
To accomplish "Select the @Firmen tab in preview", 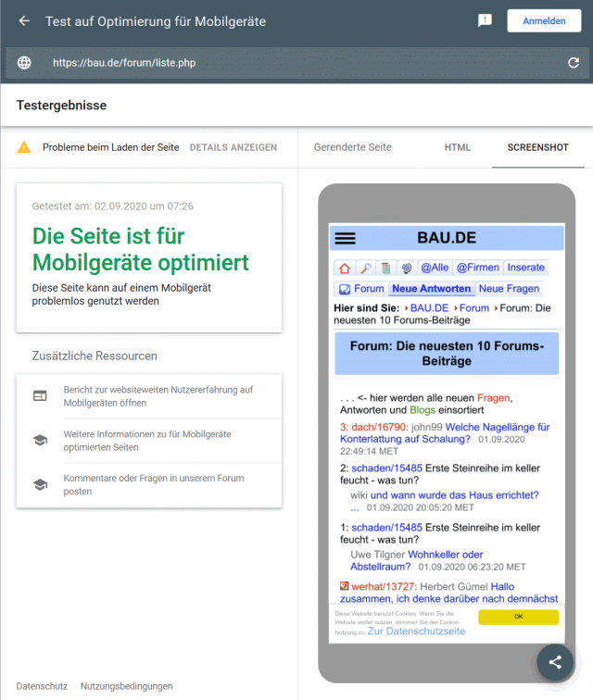I will click(x=478, y=268).
